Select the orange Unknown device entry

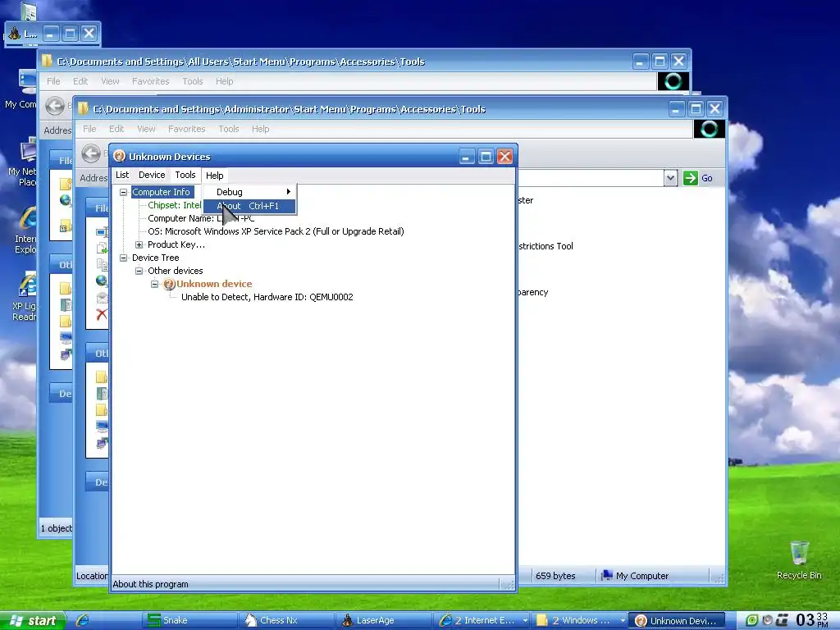click(214, 284)
